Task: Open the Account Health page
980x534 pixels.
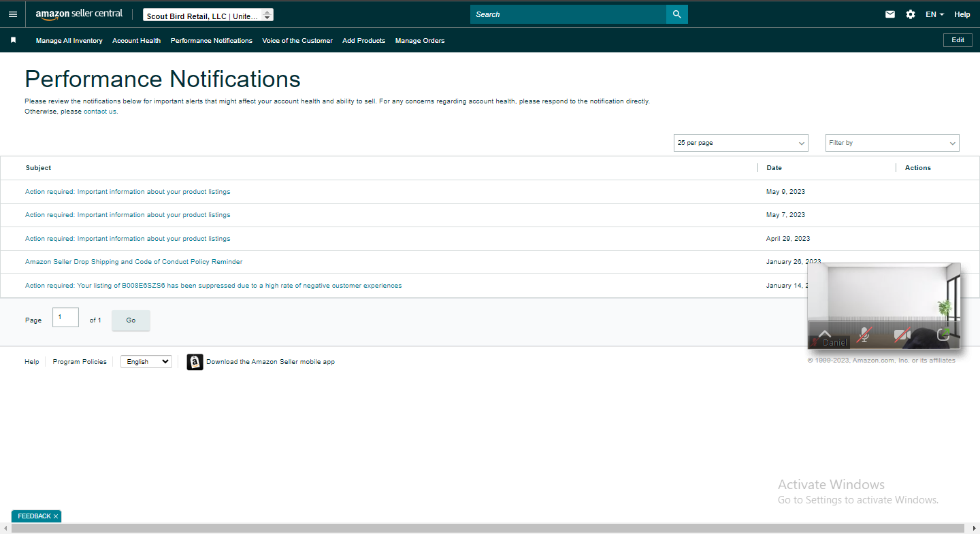Action: 137,41
